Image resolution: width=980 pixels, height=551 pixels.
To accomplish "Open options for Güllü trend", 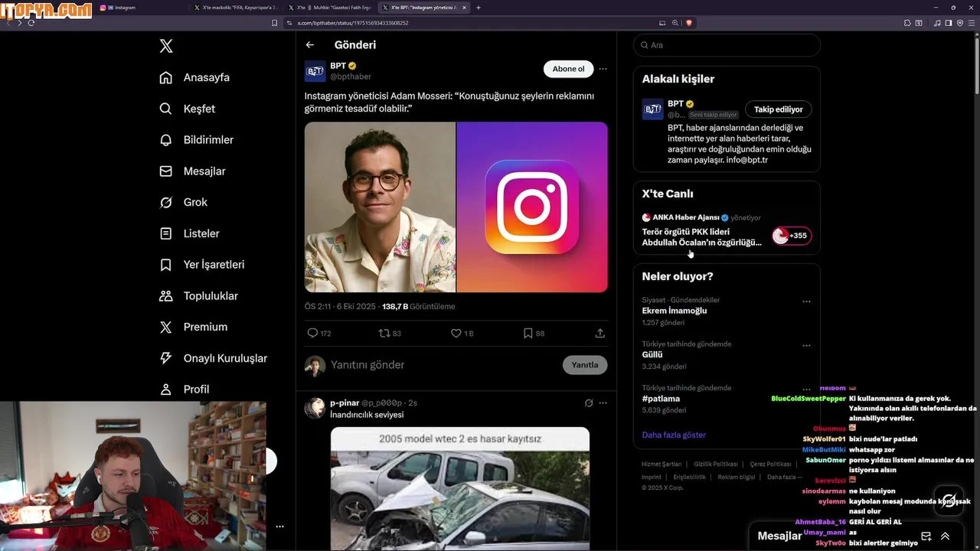I will (806, 345).
